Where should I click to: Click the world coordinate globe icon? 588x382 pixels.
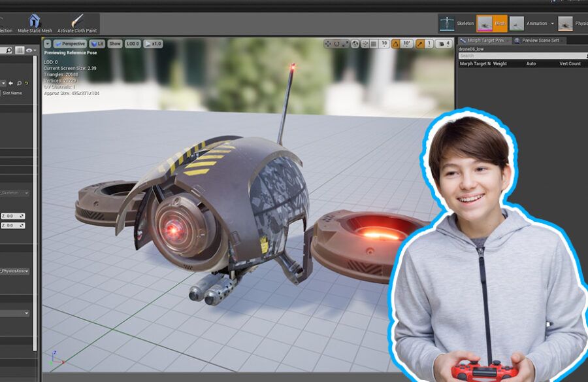point(355,44)
